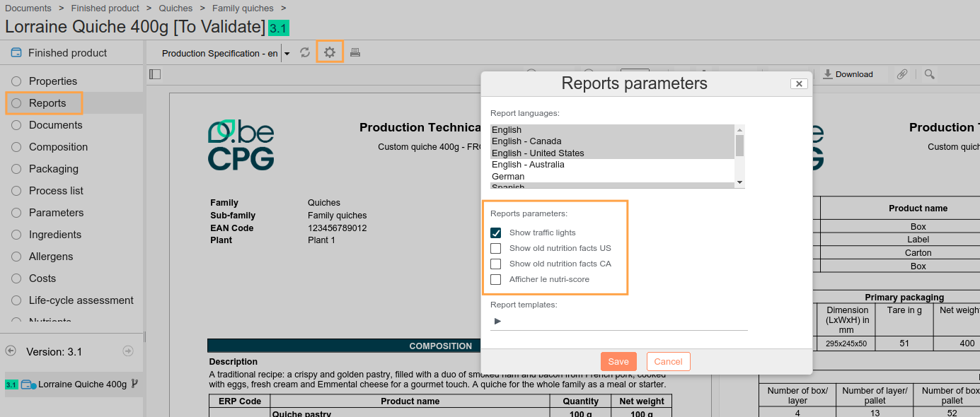Click EAN Code value 123456789012
980x417 pixels.
(x=338, y=228)
